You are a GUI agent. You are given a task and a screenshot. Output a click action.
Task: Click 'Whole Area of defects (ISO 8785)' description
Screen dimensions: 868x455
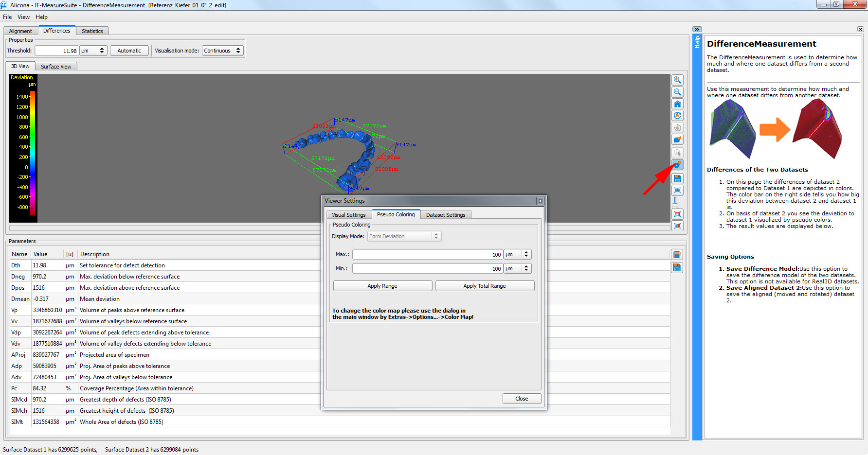point(122,422)
